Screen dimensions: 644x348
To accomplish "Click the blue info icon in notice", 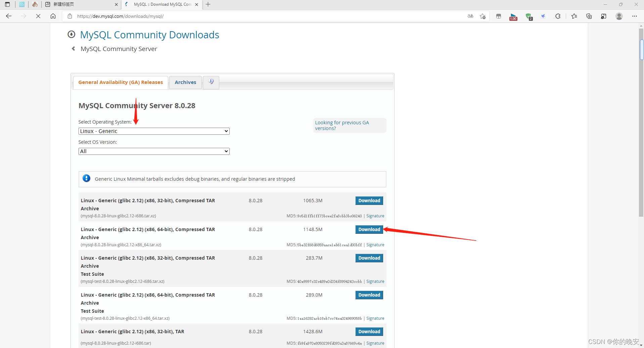I will [x=86, y=178].
